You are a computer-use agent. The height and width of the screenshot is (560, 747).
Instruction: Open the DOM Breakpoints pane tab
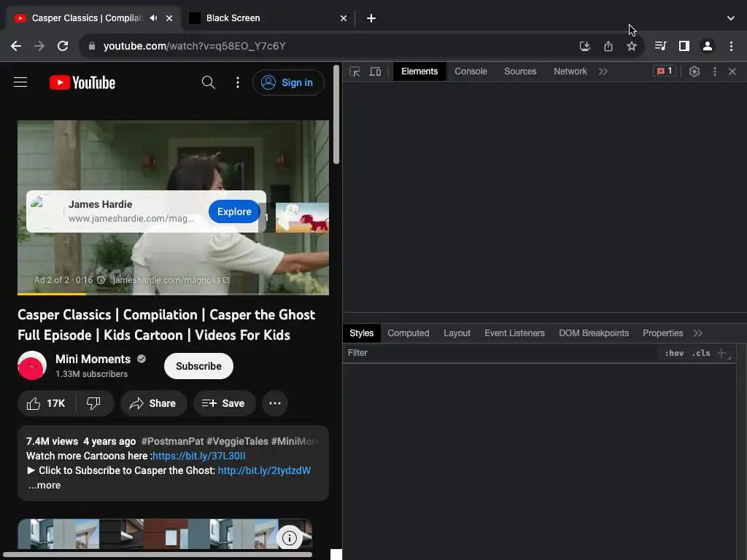click(x=594, y=333)
